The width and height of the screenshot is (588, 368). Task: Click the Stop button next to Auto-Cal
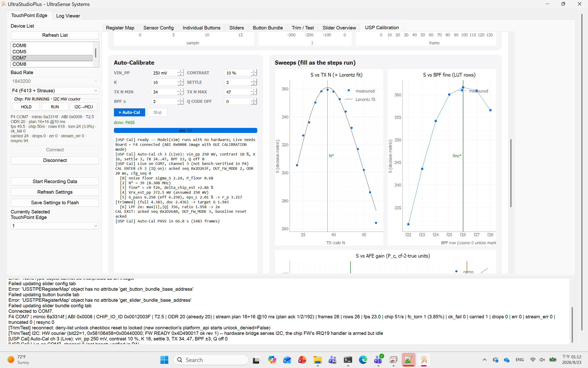pyautogui.click(x=157, y=112)
